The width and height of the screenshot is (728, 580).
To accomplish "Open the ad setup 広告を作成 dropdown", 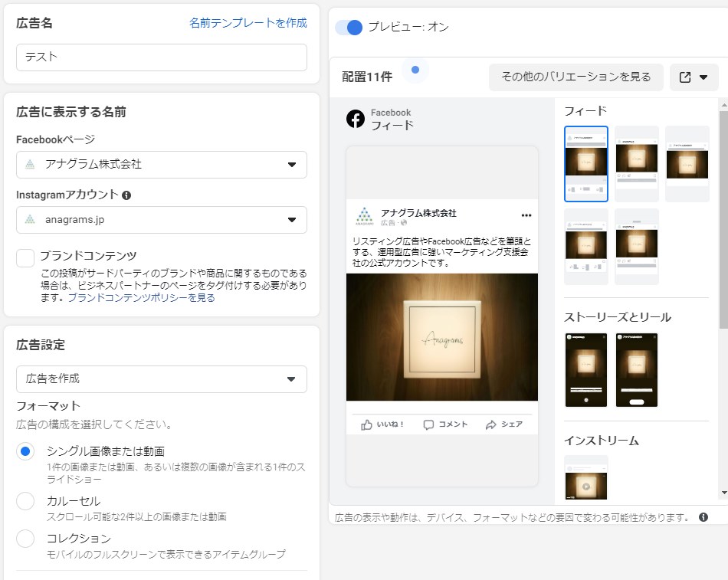I will 161,379.
